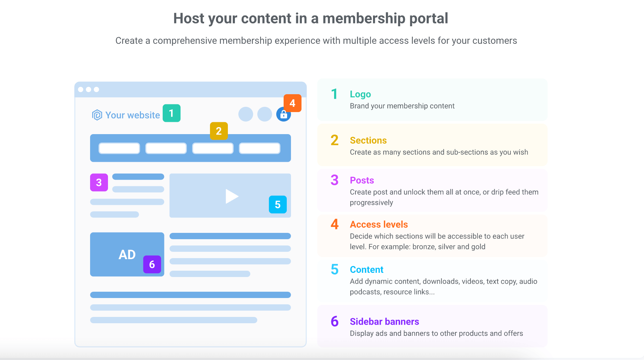Viewport: 644px width, 360px height.
Task: Click the 'Create a comprehensive membership experience' subtitle
Action: tap(316, 41)
